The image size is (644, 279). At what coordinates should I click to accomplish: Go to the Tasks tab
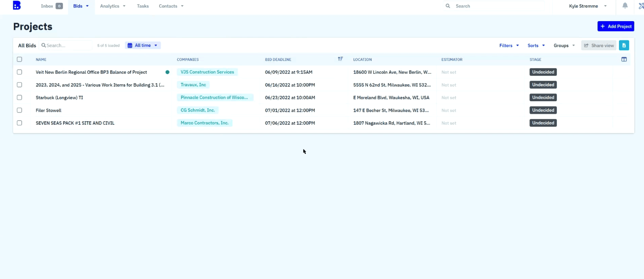coord(143,6)
